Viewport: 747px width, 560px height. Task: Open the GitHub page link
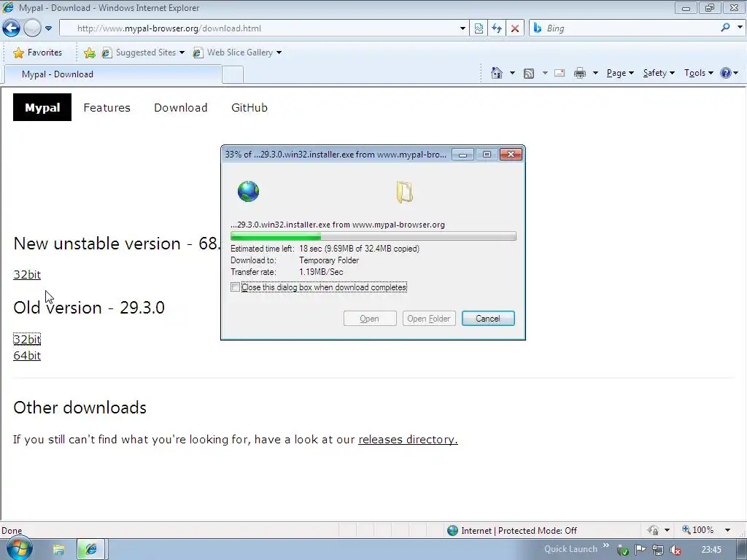point(249,108)
